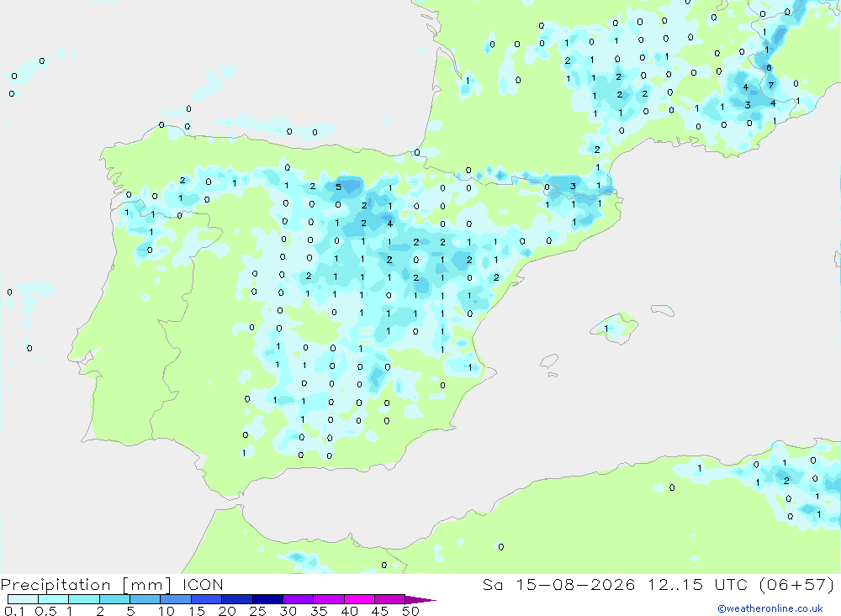Click the 45–50 mm legend swatch

click(x=390, y=599)
